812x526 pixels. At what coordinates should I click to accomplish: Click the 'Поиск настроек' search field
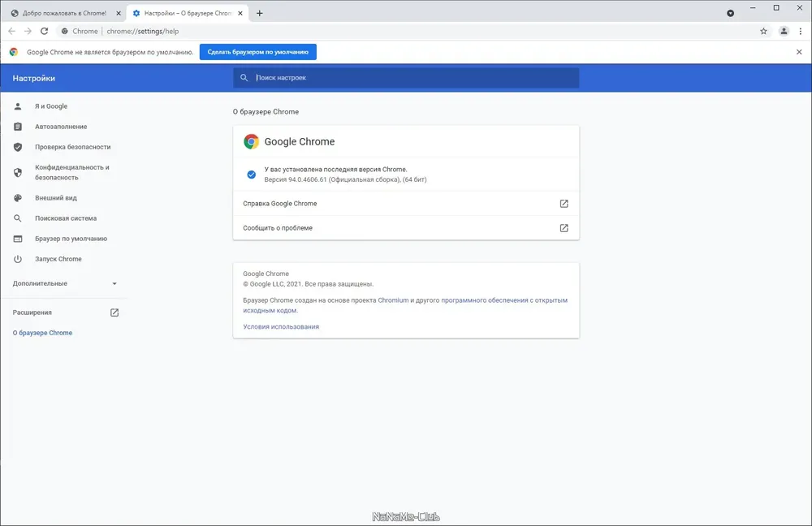click(406, 78)
